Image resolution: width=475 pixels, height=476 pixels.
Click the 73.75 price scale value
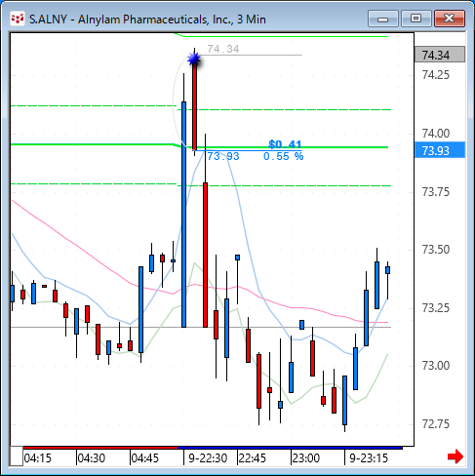436,192
